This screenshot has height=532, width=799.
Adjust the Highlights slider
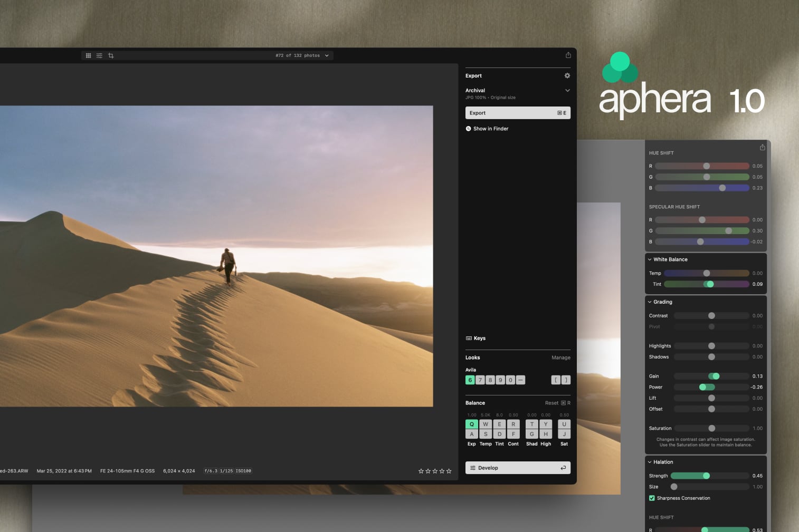coord(711,346)
